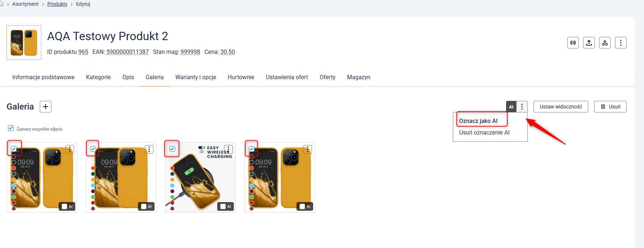
Task: Click Ustaw widoczność button
Action: (561, 107)
